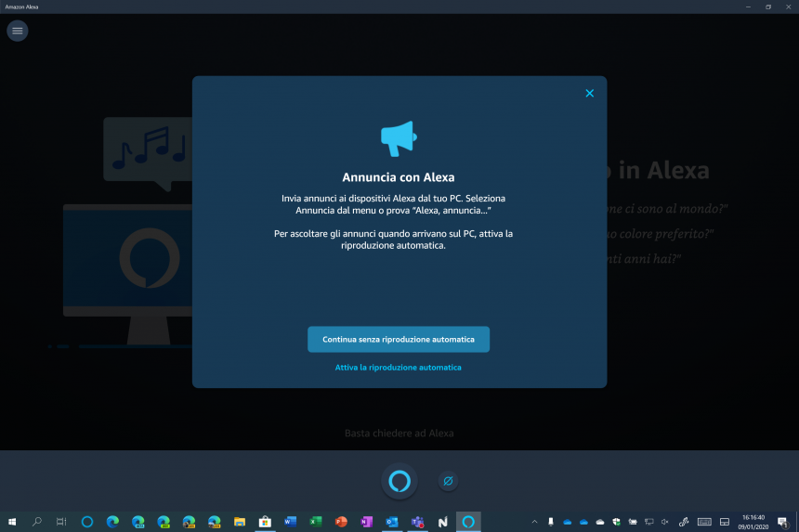The height and width of the screenshot is (532, 799).
Task: Click the battery power tray icon
Action: (x=633, y=522)
